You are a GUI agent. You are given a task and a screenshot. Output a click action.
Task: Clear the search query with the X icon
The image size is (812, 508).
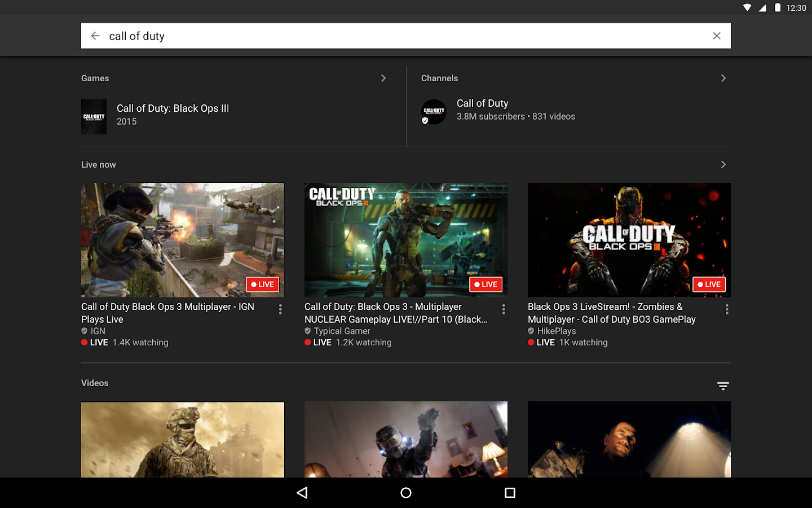coord(717,36)
